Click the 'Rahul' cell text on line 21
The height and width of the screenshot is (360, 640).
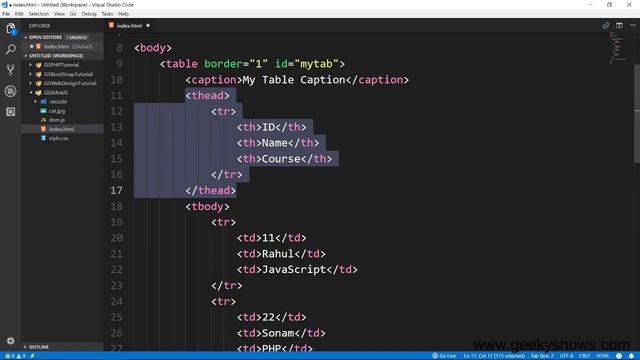(x=278, y=254)
